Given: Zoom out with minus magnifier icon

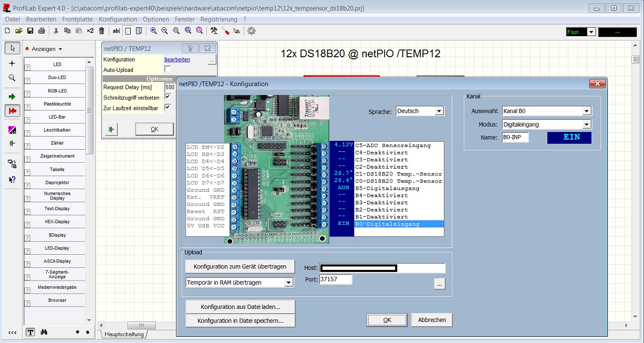Looking at the screenshot, I should [x=165, y=31].
